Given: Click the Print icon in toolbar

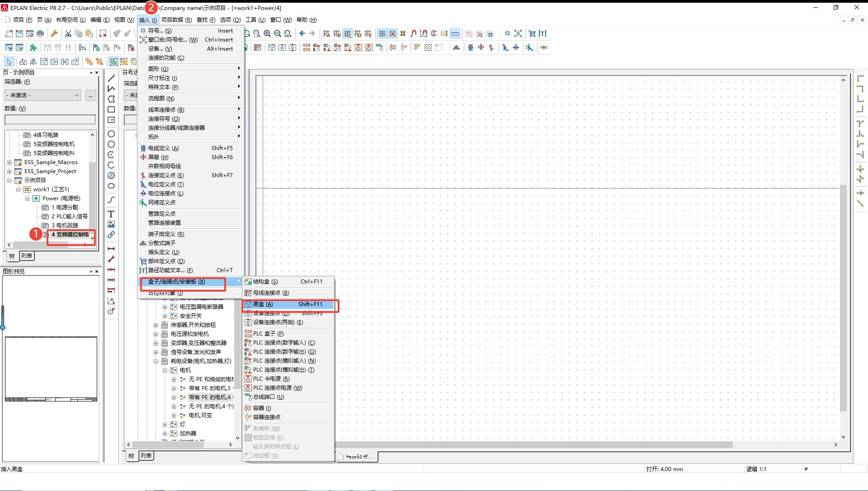Looking at the screenshot, I should (x=40, y=33).
